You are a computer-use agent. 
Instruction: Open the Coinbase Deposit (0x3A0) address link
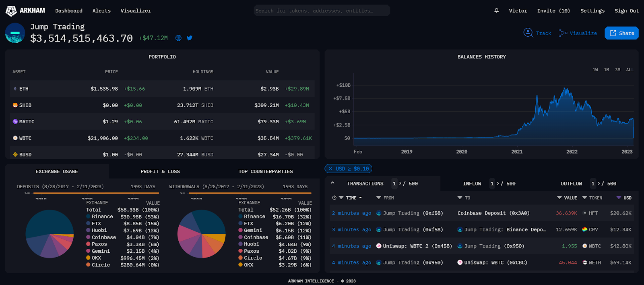point(493,213)
